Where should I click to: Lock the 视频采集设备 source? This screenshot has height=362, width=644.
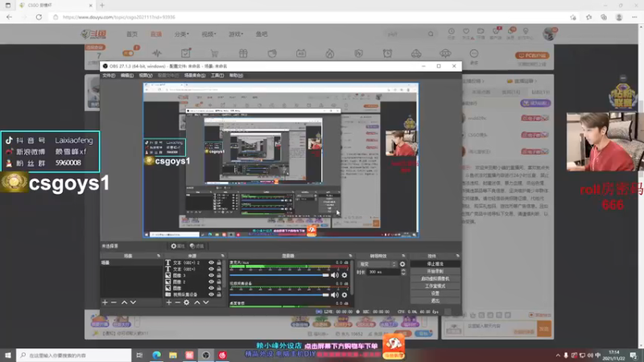219,294
